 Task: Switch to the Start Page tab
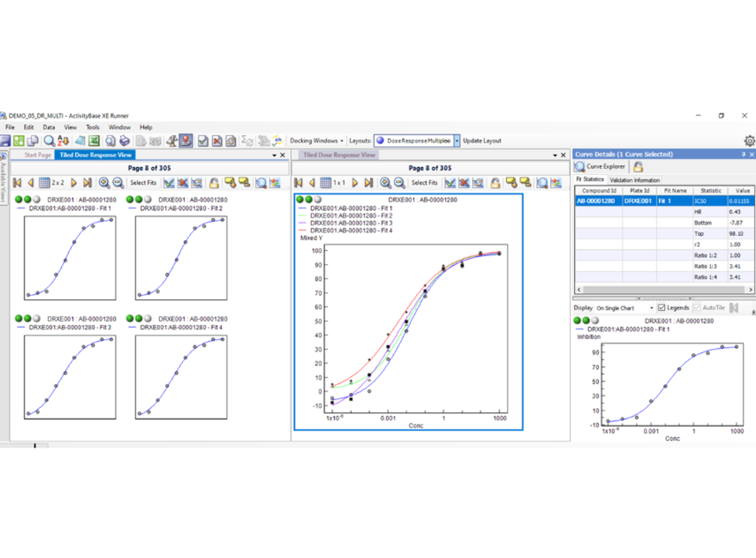point(37,155)
